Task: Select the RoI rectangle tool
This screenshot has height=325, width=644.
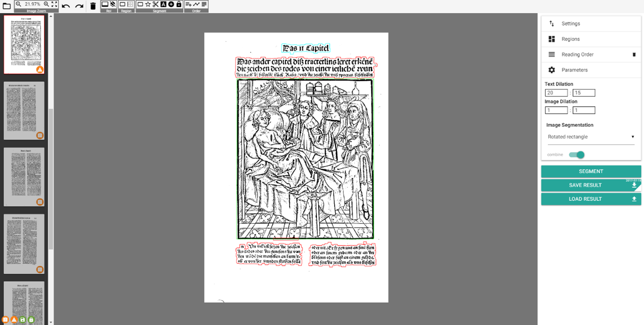Action: click(105, 4)
